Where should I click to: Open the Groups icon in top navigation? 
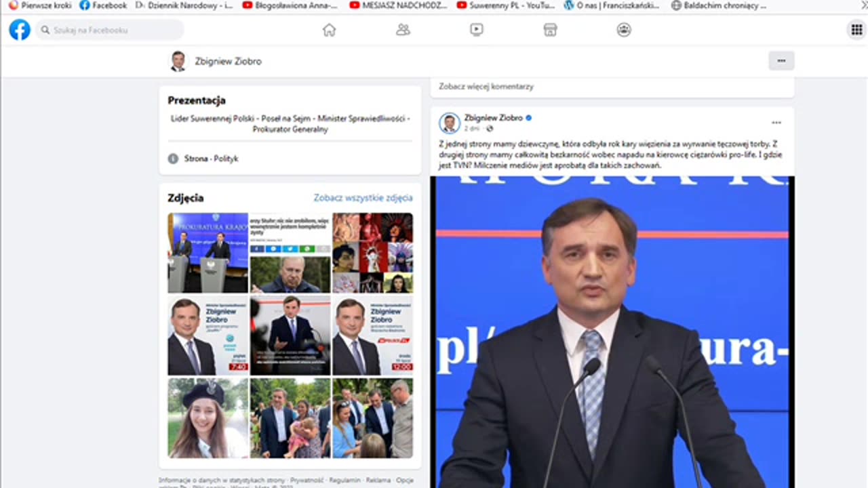pyautogui.click(x=624, y=30)
